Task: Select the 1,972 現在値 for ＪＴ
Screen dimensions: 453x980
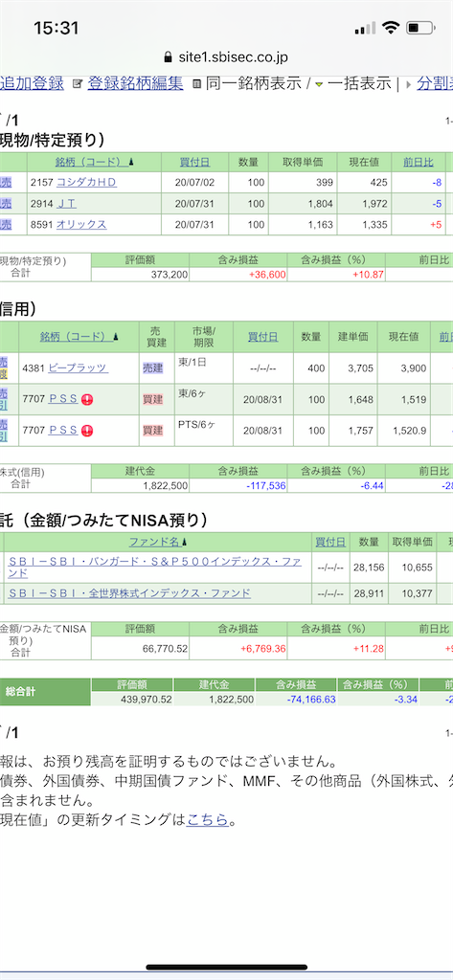Action: tap(374, 204)
